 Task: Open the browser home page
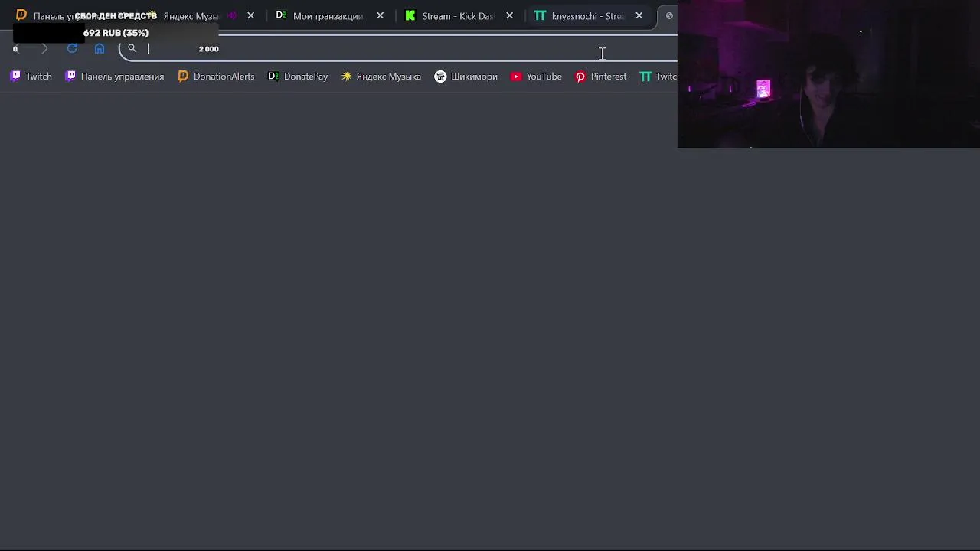tap(100, 49)
